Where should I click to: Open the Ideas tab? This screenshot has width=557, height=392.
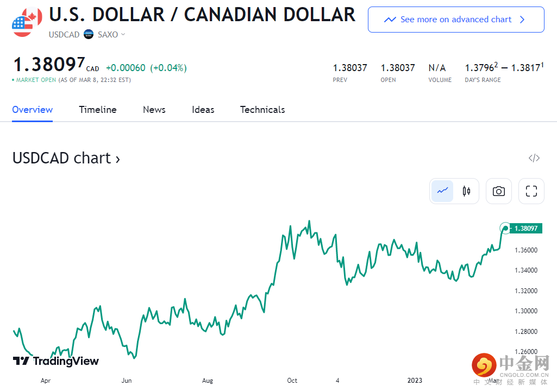tap(203, 110)
